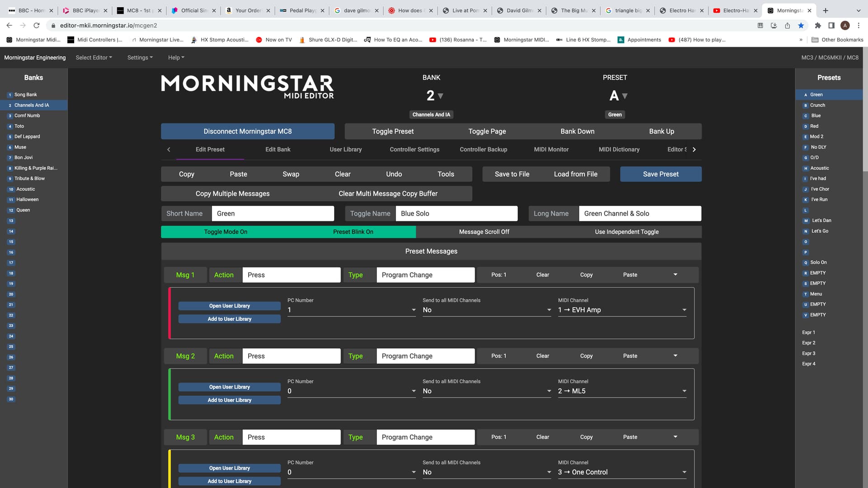Viewport: 868px width, 488px height.
Task: Open the Bank 2 dropdown arrow
Action: 440,96
